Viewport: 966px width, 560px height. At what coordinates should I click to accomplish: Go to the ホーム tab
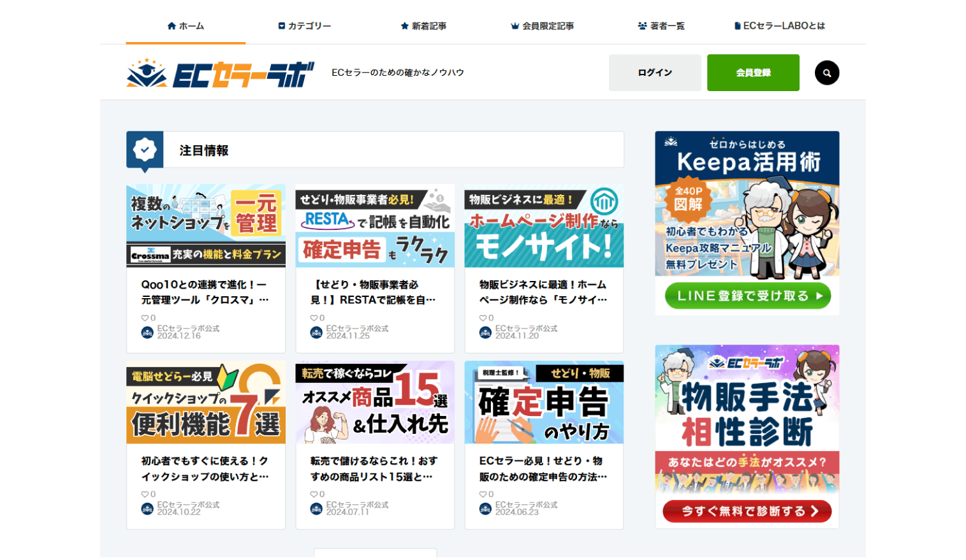click(x=186, y=26)
